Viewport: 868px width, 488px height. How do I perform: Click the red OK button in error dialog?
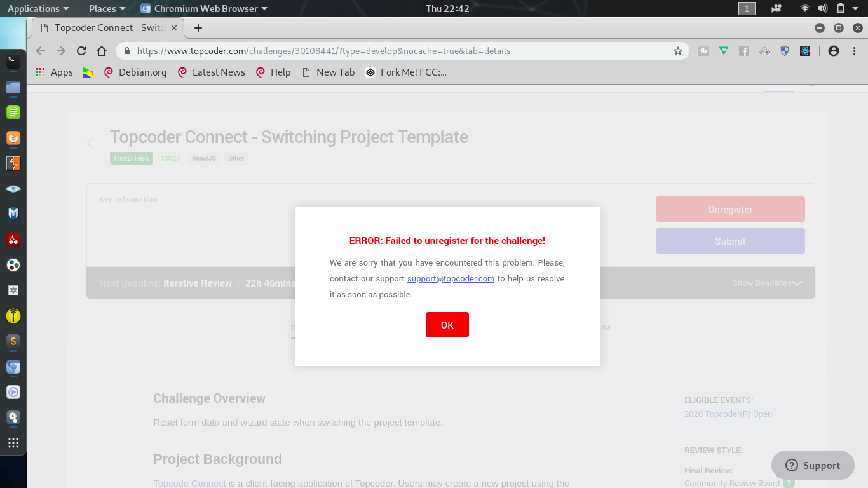(x=447, y=325)
